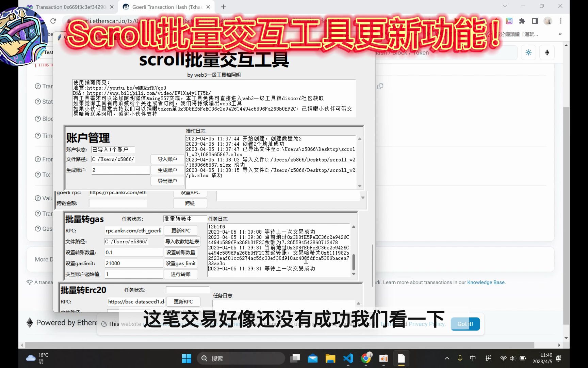Switch the IME Chinese/English toggle in tray
This screenshot has width=588, height=368.
[x=473, y=358]
